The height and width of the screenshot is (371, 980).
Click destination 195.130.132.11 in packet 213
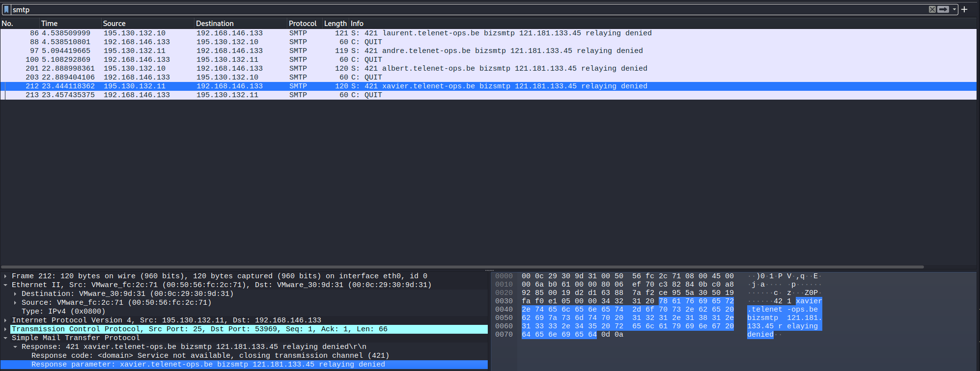(227, 95)
